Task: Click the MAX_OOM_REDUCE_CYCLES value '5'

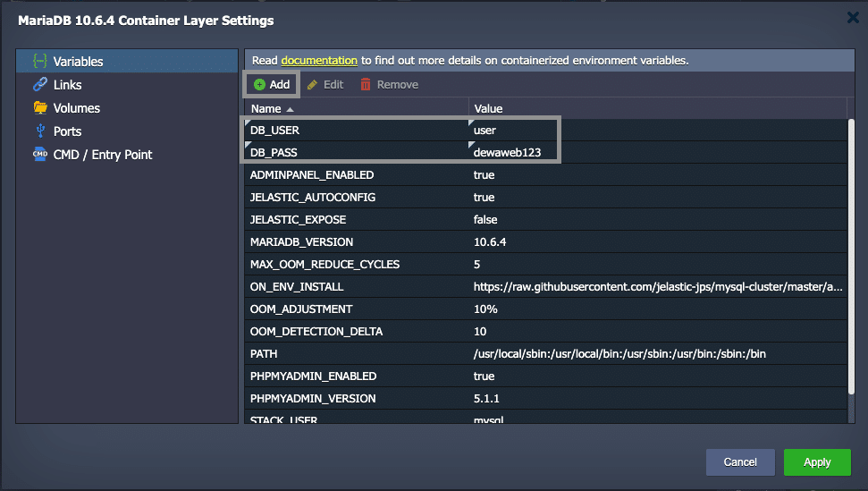Action: 476,264
